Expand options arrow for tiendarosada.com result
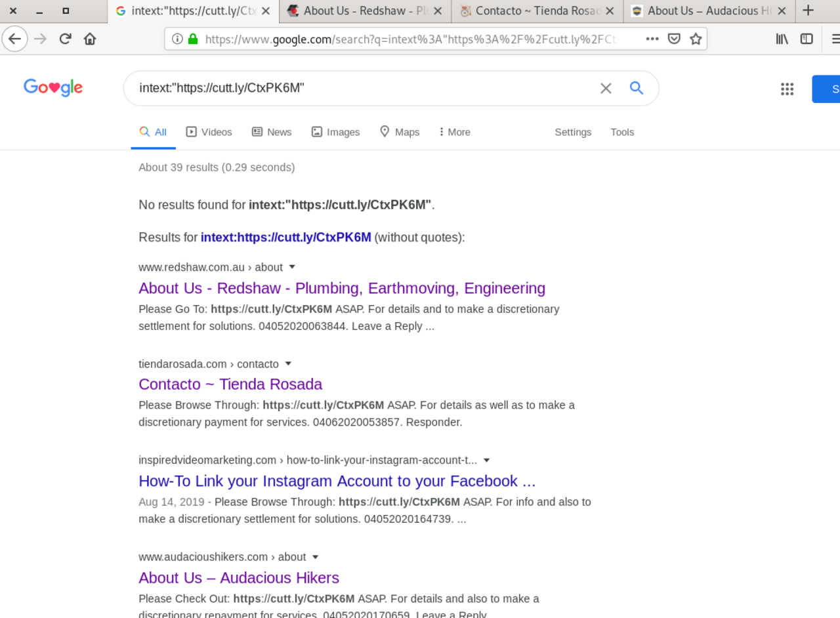 tap(288, 363)
